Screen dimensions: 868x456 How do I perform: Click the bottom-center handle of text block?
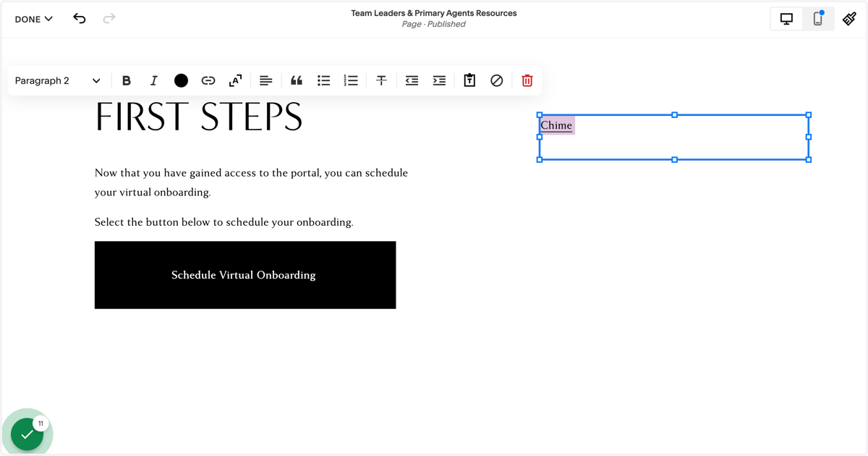(x=674, y=159)
